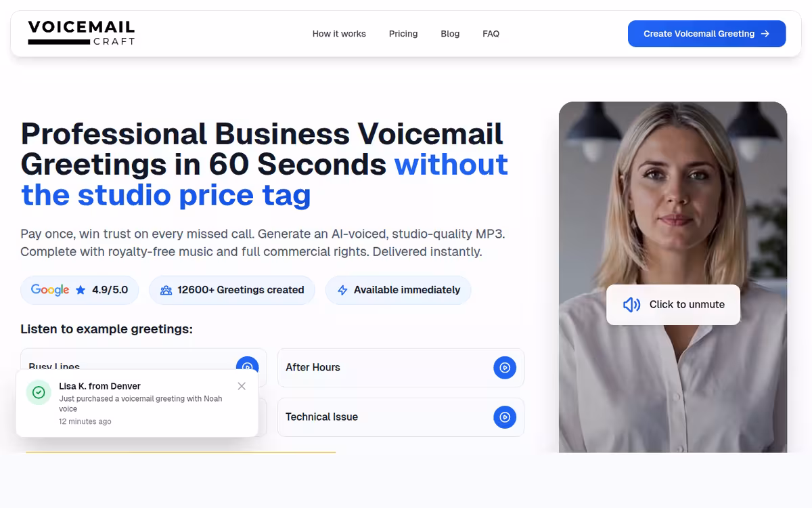This screenshot has height=508, width=812.
Task: Select the After Hours greeting card label
Action: click(313, 368)
